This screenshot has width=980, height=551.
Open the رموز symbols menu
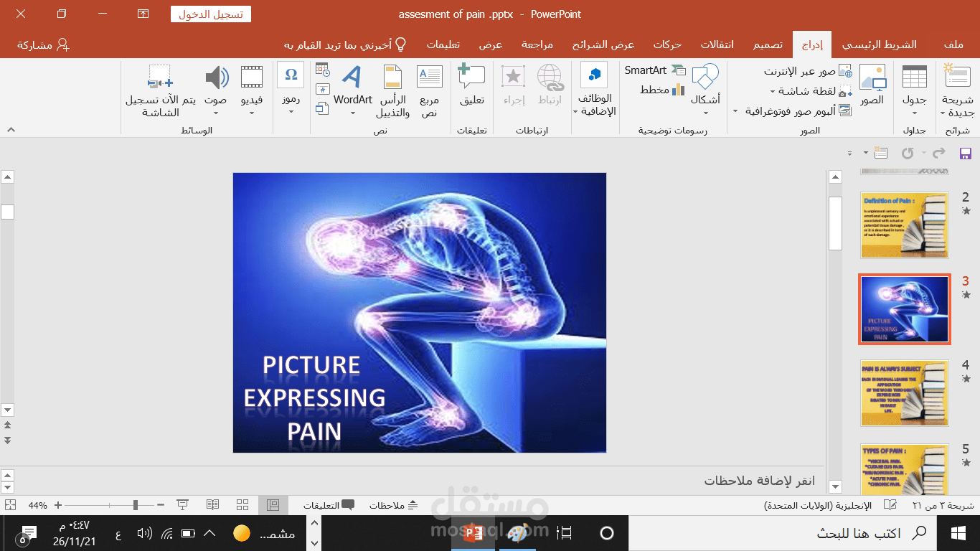pyautogui.click(x=291, y=90)
